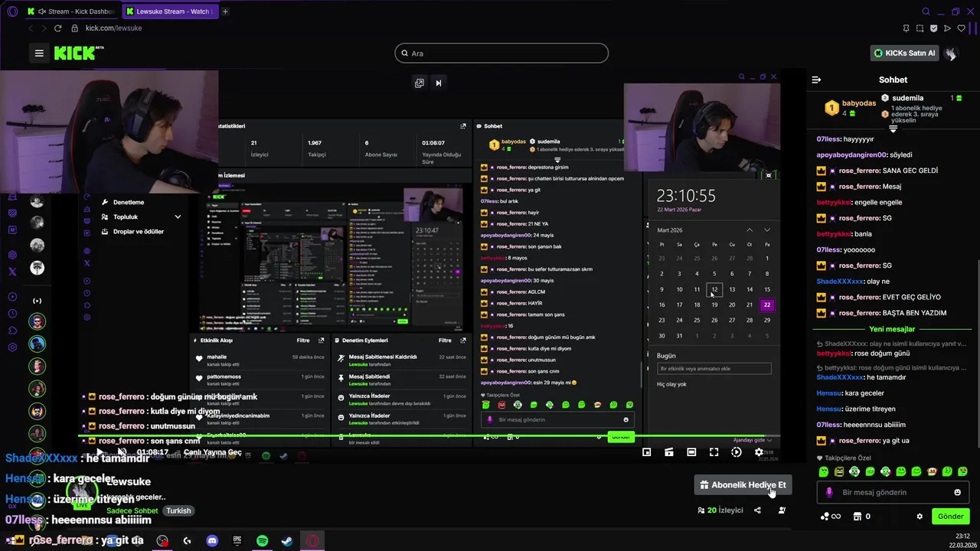Open the emoji picker in chat input
The height and width of the screenshot is (551, 980).
(957, 492)
